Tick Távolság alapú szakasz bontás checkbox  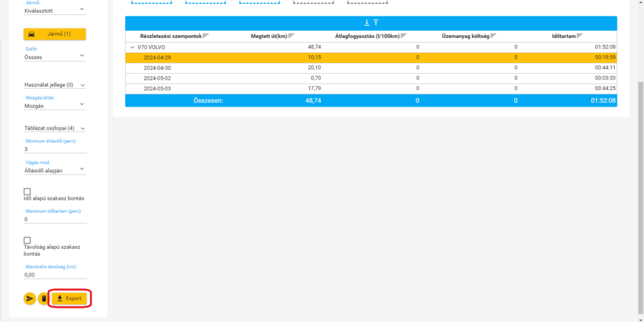point(27,240)
